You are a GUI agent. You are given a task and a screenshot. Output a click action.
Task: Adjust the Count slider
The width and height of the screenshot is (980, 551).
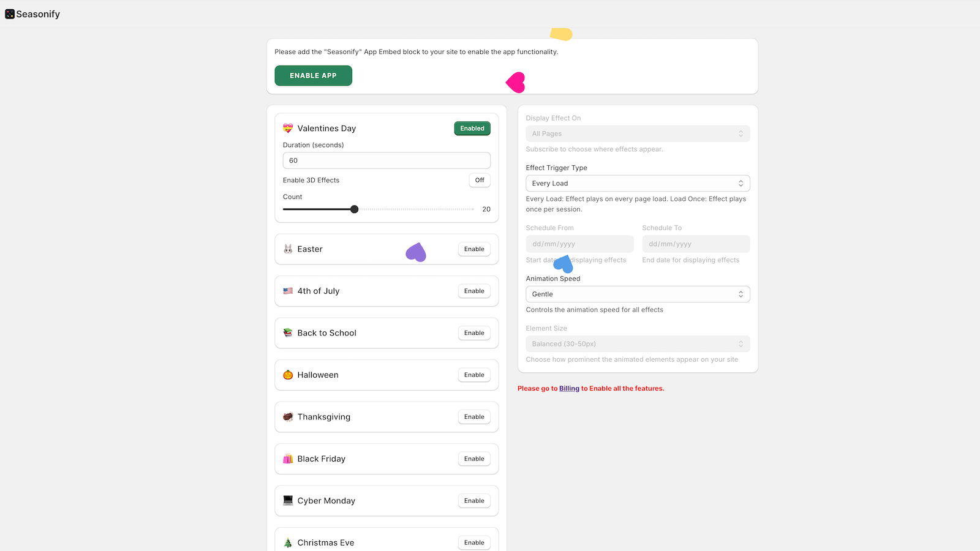pos(354,209)
